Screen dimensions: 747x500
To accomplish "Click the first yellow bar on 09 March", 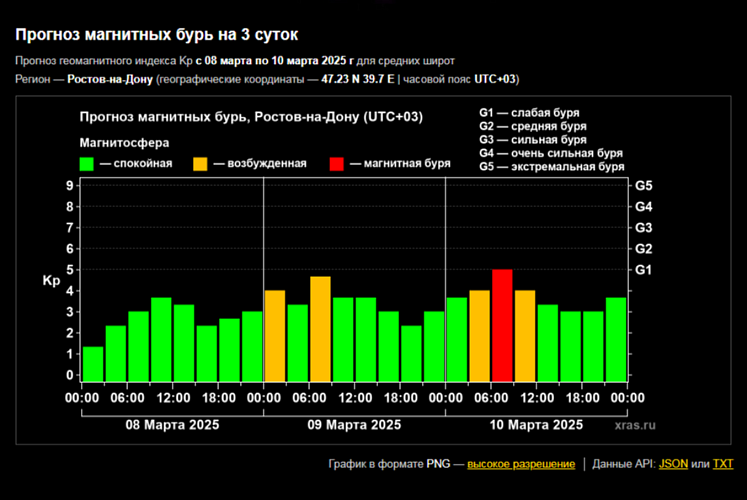I will click(x=274, y=336).
